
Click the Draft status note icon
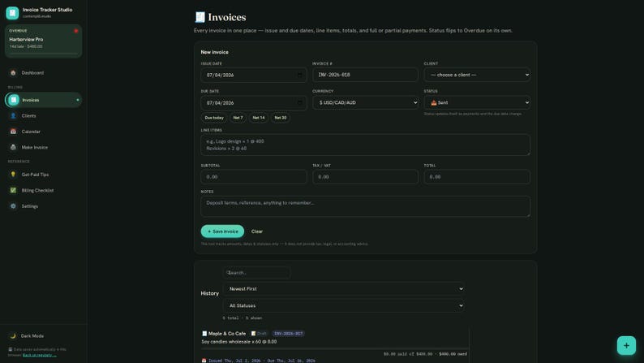click(253, 334)
